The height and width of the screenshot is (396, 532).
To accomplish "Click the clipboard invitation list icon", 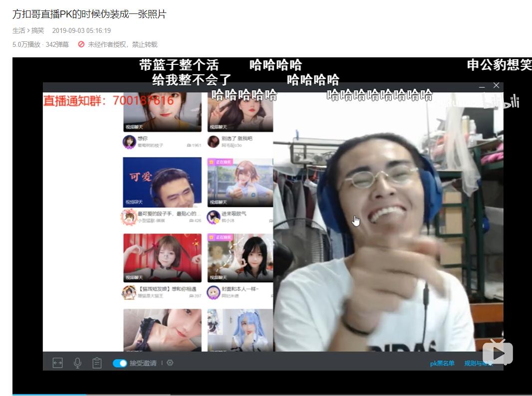I will (97, 363).
